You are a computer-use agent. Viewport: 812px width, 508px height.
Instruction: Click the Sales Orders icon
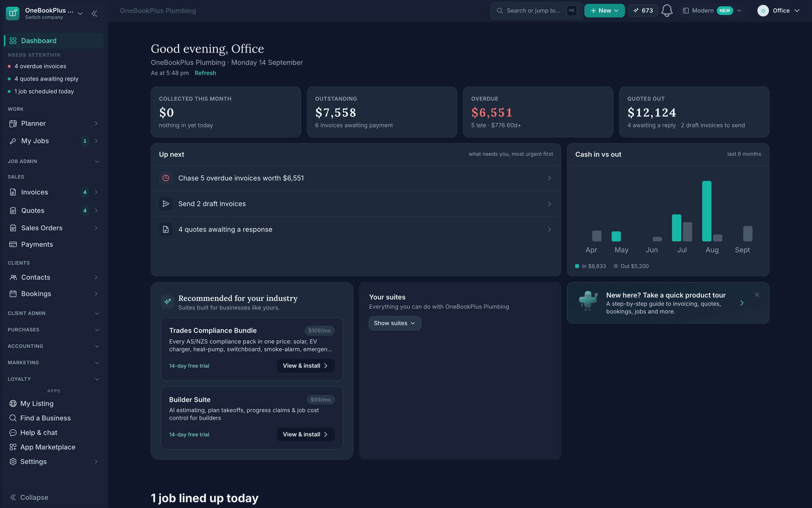(13, 228)
